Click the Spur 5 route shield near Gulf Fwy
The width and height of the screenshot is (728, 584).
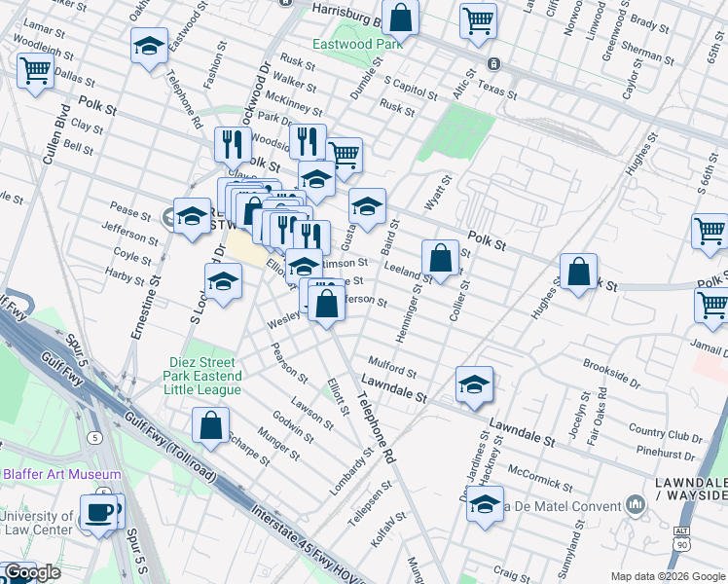click(x=94, y=438)
